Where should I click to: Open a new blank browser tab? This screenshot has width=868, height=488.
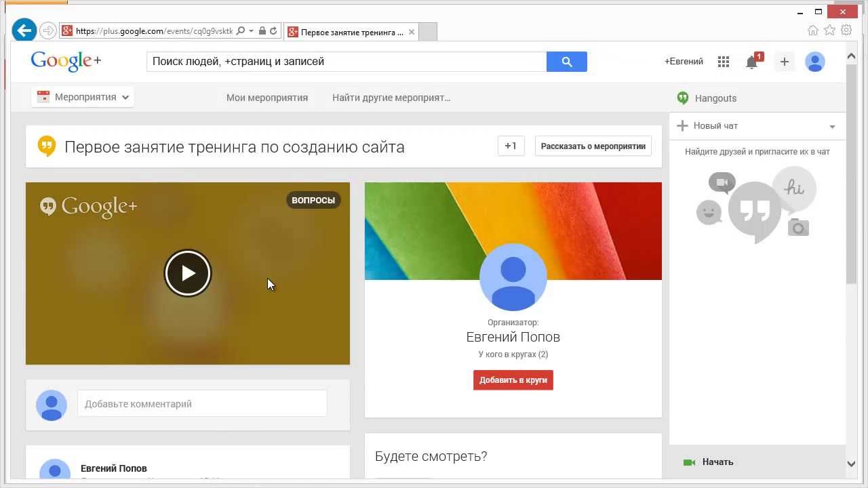point(428,32)
